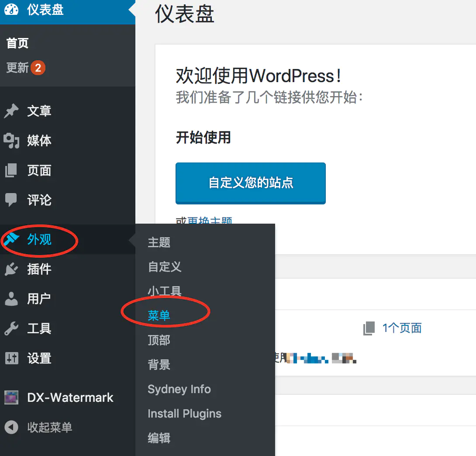Image resolution: width=476 pixels, height=456 pixels.
Task: Click the collapse arrow icon beside 收起菜单
Action: [11, 427]
